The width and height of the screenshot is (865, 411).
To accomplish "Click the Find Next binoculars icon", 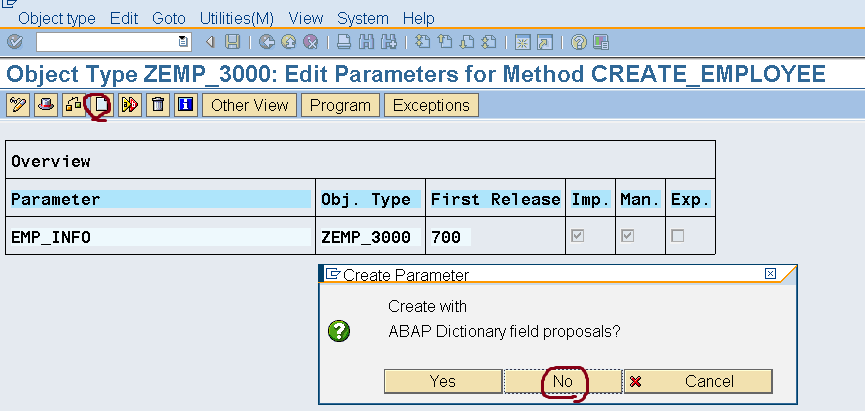I will (x=389, y=42).
